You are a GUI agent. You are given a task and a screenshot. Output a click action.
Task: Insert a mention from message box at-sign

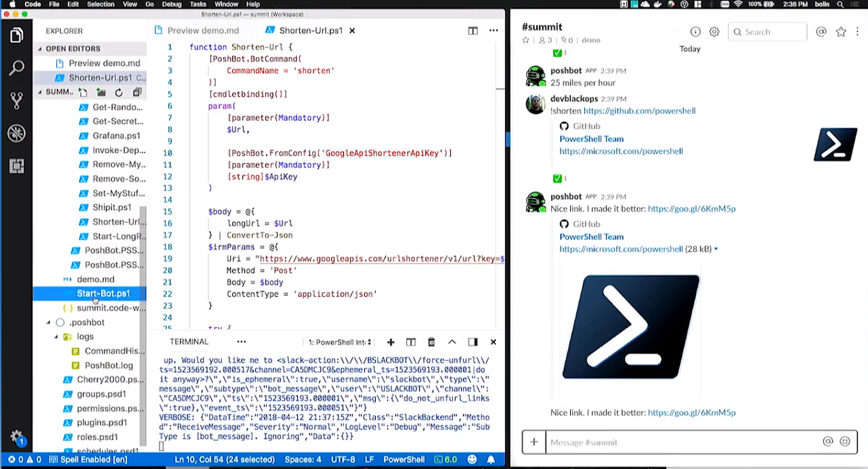click(827, 441)
